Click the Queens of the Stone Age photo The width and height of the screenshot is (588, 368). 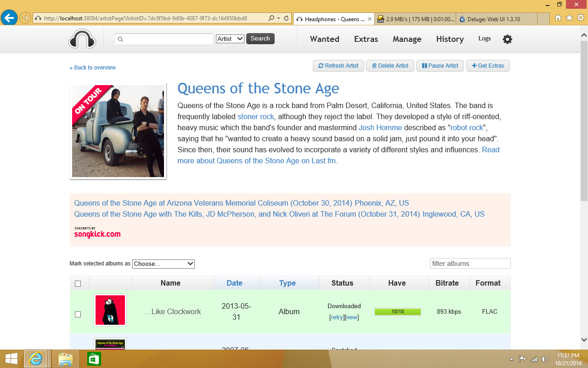pos(118,131)
